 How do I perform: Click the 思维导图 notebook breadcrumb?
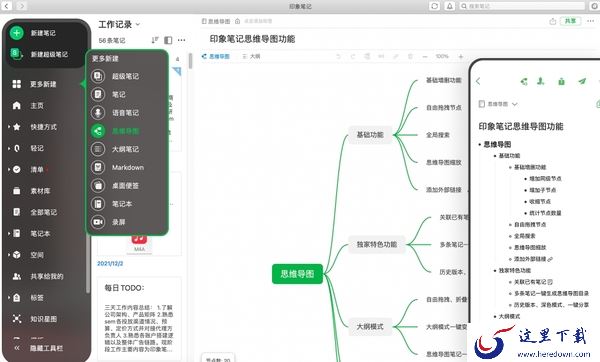[x=216, y=21]
